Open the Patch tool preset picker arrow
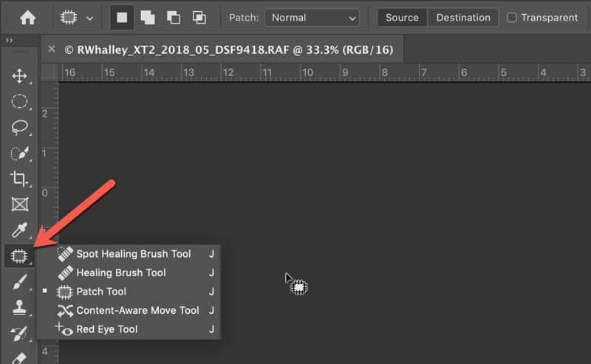Viewport: 591px width, 364px height. coord(90,18)
